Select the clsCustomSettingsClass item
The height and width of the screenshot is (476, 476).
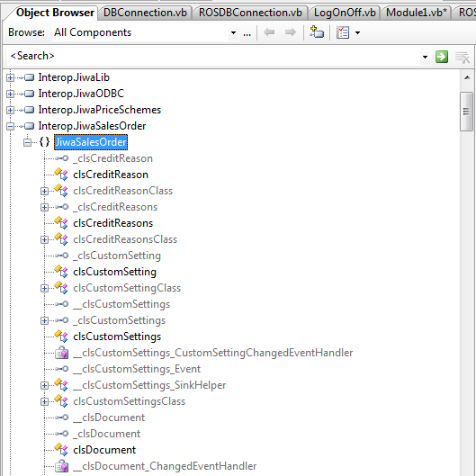click(129, 401)
